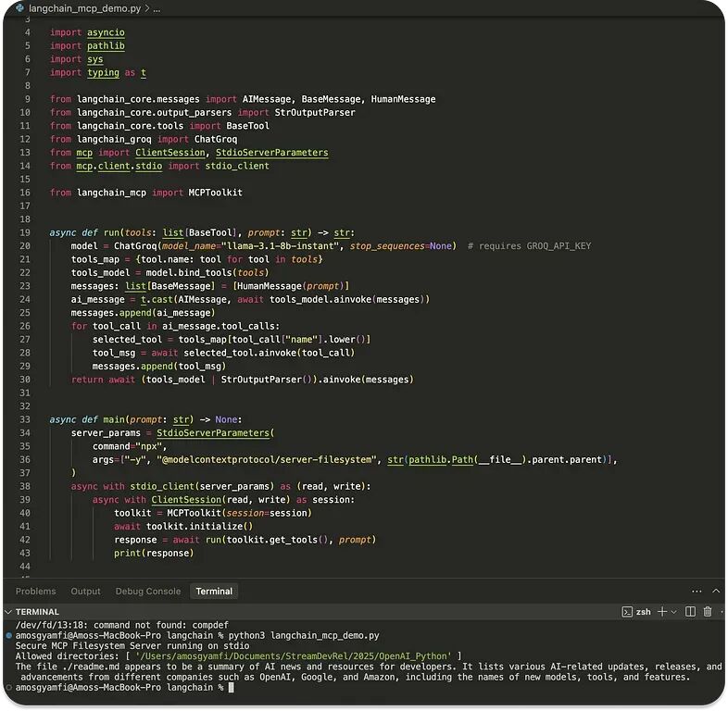Image resolution: width=728 pixels, height=711 pixels.
Task: Click the python3 langchain_mcp_demo.py command
Action: 304,635
